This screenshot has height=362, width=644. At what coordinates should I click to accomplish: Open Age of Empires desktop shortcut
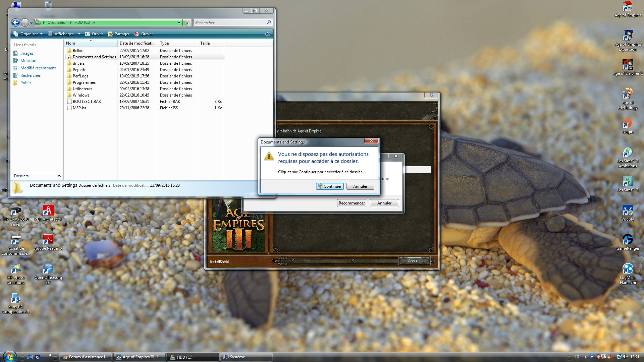(x=628, y=9)
